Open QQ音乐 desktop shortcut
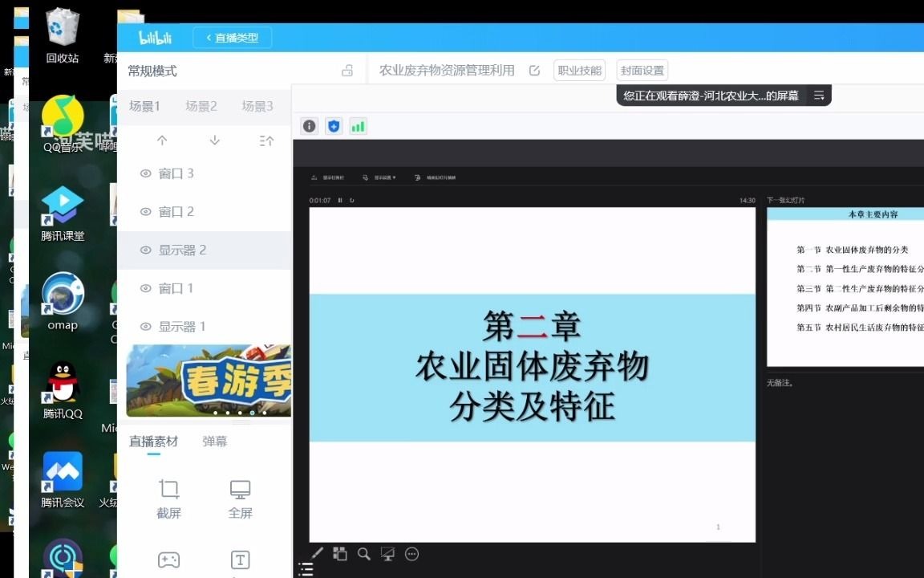The height and width of the screenshot is (578, 924). [x=63, y=124]
